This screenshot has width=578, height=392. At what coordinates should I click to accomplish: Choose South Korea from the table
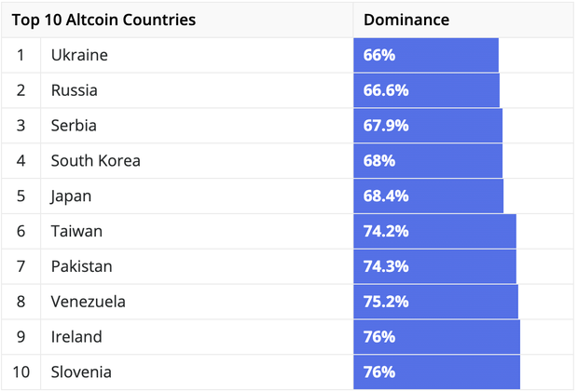(96, 161)
